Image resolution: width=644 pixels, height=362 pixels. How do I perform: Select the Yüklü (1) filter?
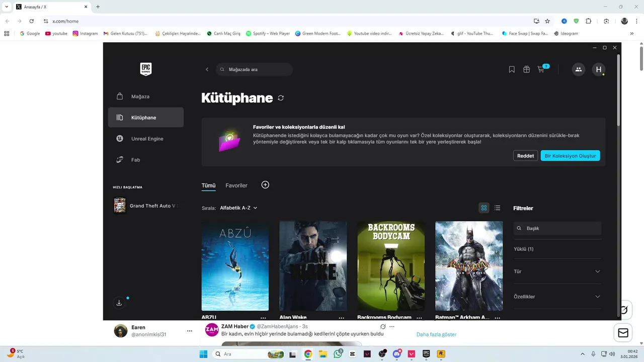click(523, 249)
